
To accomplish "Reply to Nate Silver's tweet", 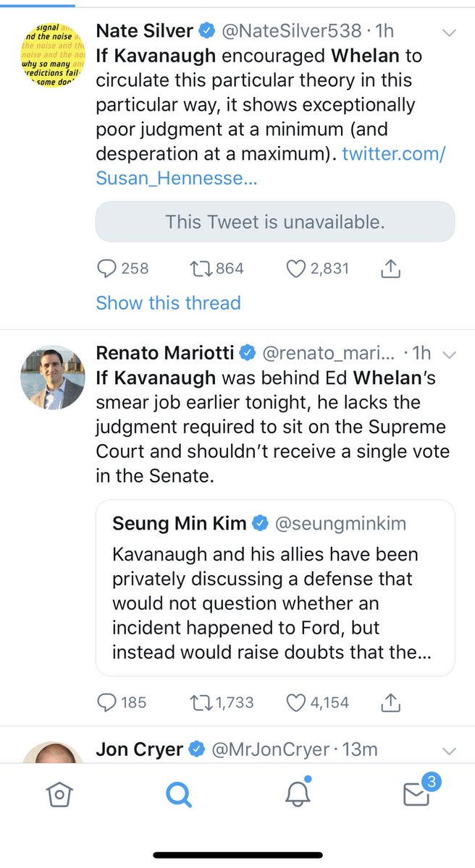I will click(106, 269).
